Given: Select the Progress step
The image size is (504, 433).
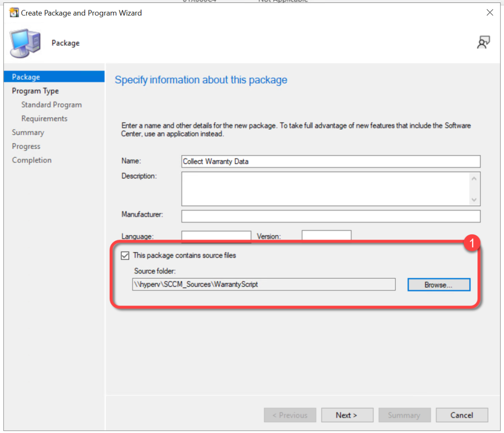Looking at the screenshot, I should (26, 146).
